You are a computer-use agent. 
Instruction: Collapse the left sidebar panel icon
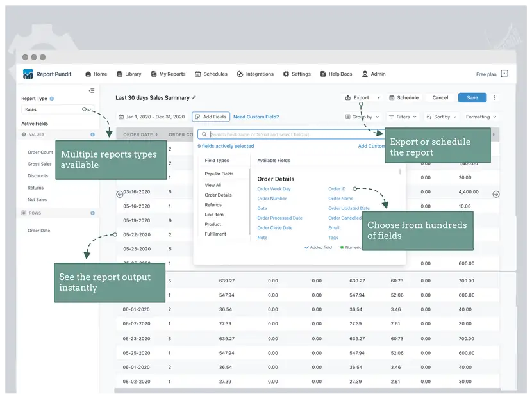click(92, 90)
